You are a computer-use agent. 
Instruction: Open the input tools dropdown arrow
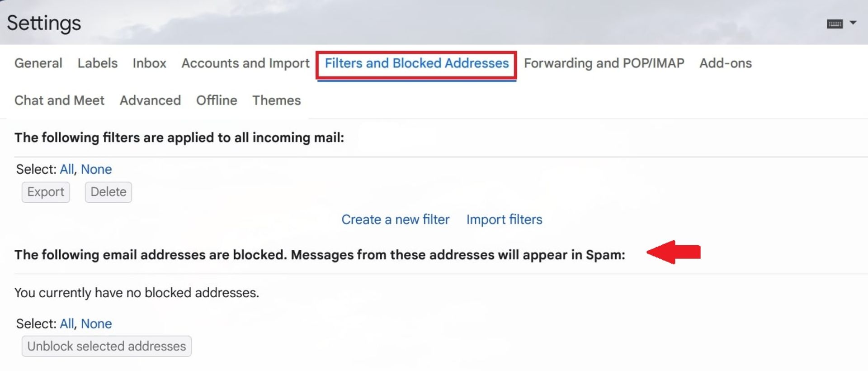pyautogui.click(x=853, y=22)
